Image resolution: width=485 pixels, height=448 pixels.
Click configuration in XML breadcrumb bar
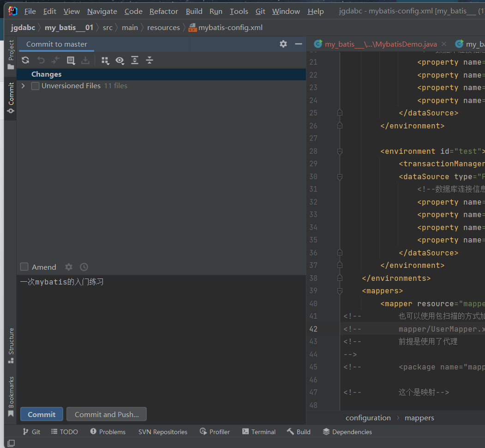point(368,418)
